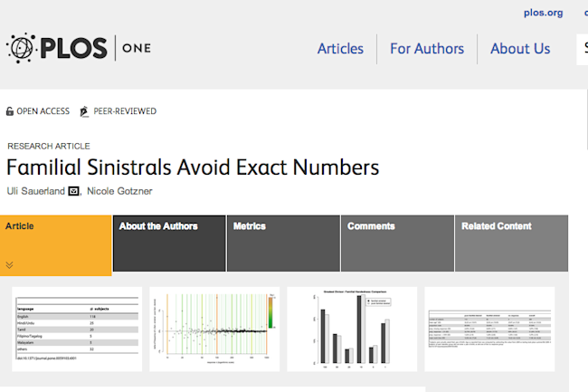Screen dimensions: 588x392
Task: Click the peer-reviewed pen icon
Action: [x=84, y=111]
